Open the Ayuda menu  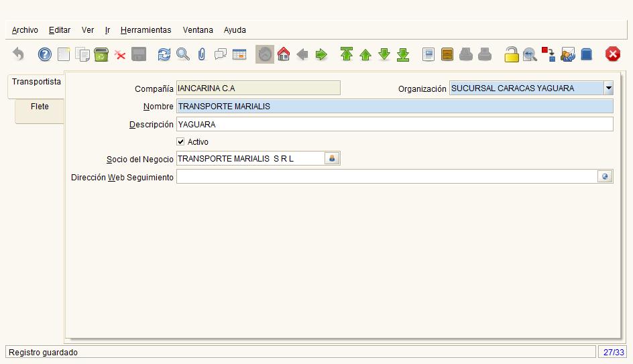[235, 30]
